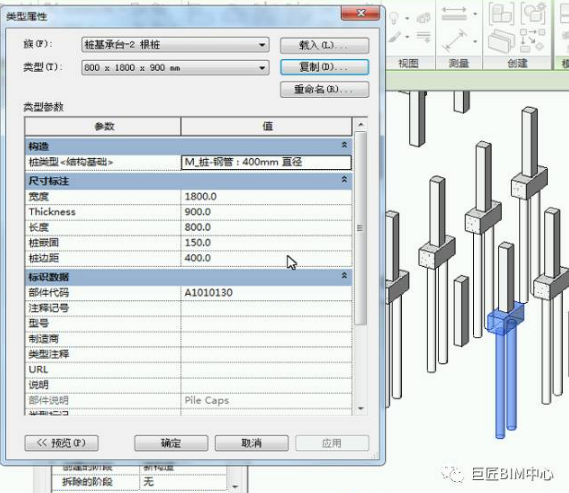Click scrollbar down arrow in parameter table
Viewport: 569px width, 493px height.
tap(360, 408)
